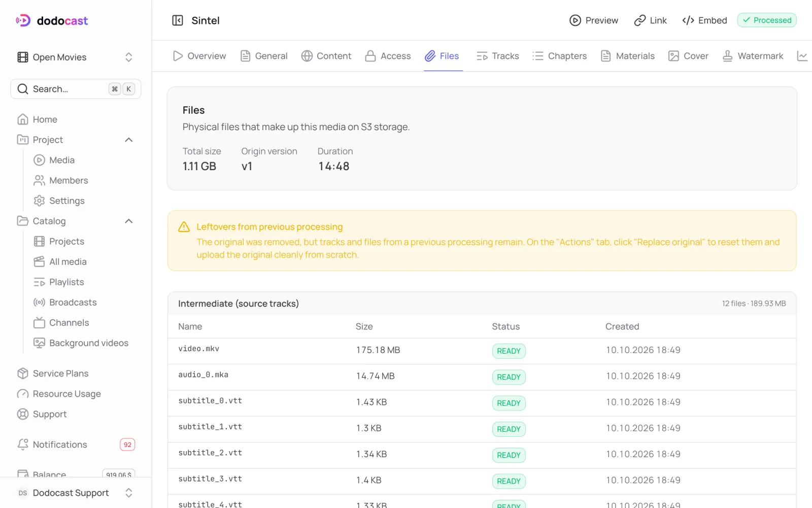This screenshot has height=508, width=812.
Task: Click the analytics chart icon after Watermark
Action: 802,56
